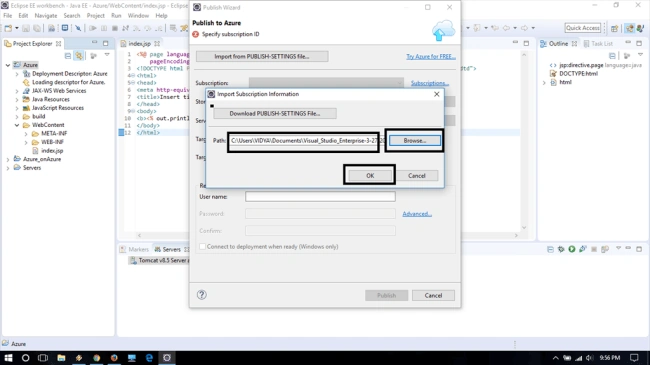650x365 pixels.
Task: Click the Open Perspective icon
Action: click(x=614, y=28)
